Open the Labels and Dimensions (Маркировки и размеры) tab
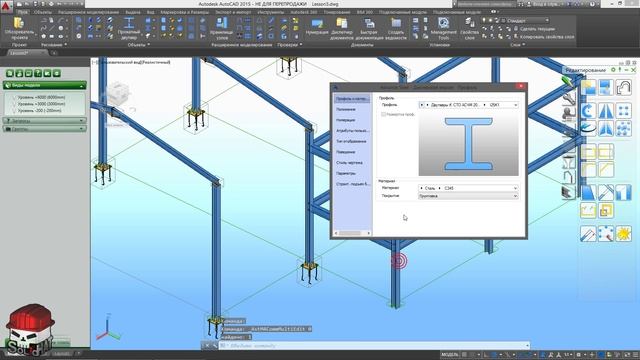The image size is (640, 360). [x=185, y=13]
